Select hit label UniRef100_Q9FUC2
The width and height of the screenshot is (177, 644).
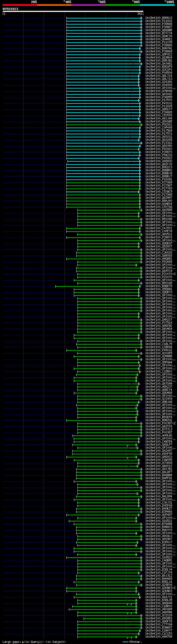159,54
